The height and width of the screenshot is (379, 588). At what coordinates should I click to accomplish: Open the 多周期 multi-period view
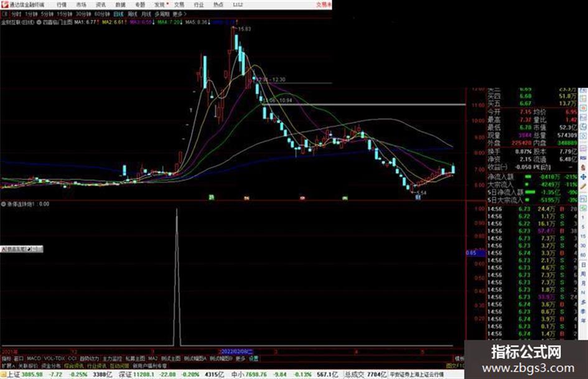pos(162,14)
